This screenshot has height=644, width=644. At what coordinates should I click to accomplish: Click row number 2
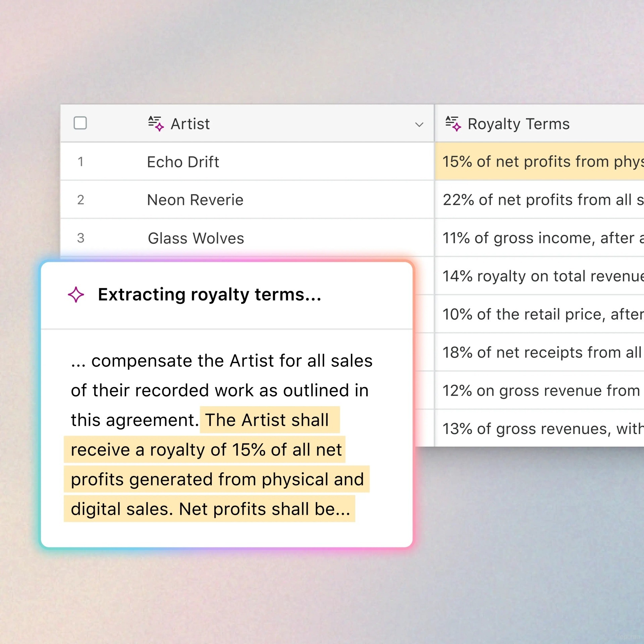tap(80, 200)
